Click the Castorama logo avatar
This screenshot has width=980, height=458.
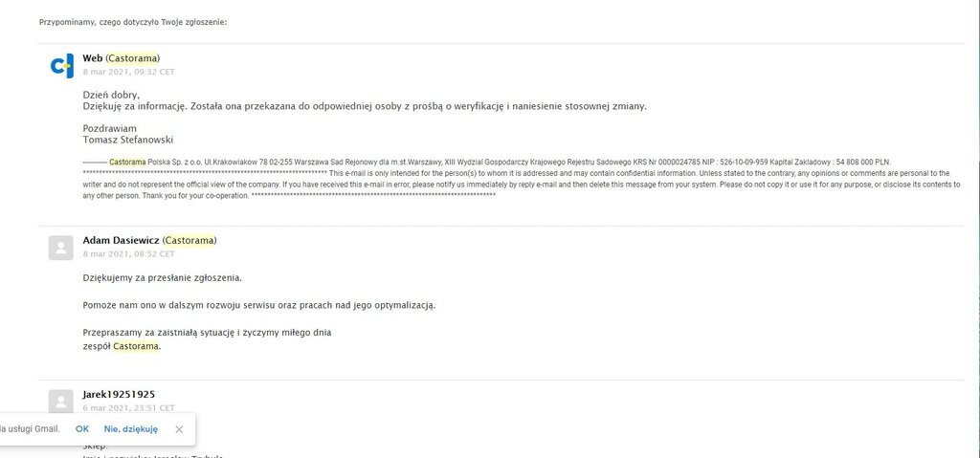tap(60, 66)
